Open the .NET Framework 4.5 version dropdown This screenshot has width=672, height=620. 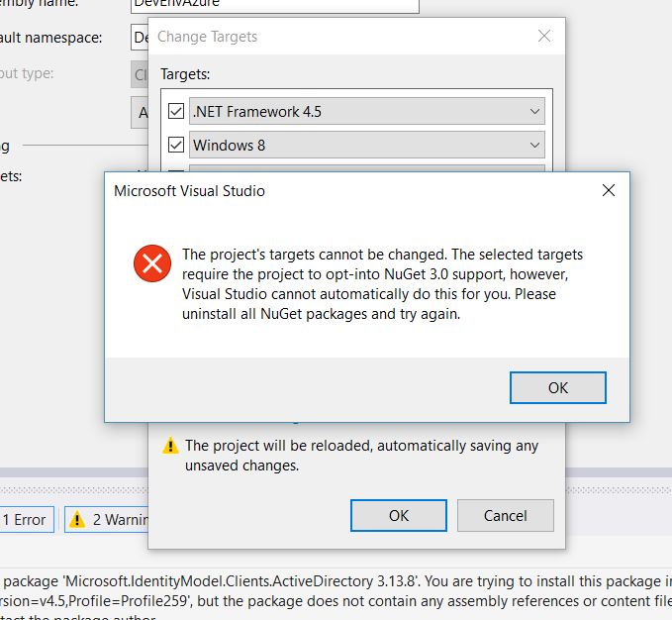[367, 112]
